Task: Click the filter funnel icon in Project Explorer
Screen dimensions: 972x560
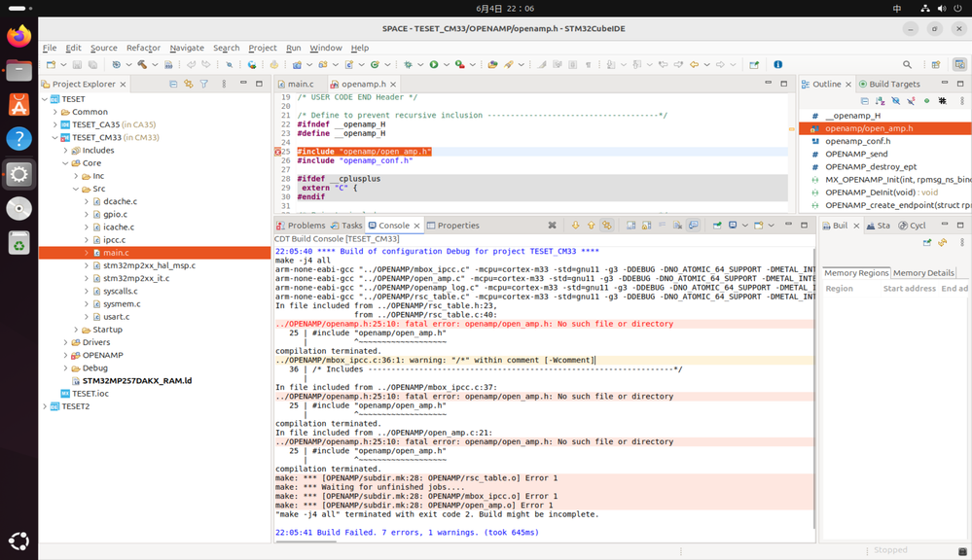Action: (x=204, y=84)
